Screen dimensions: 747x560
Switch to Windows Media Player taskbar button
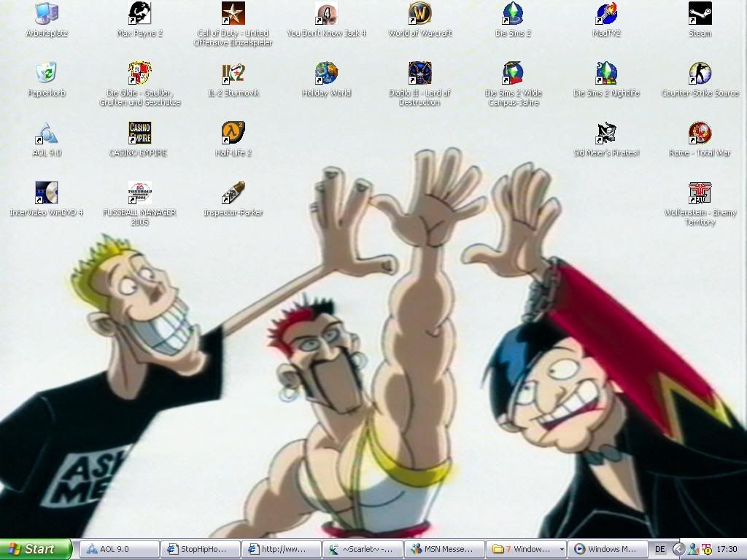click(608, 549)
